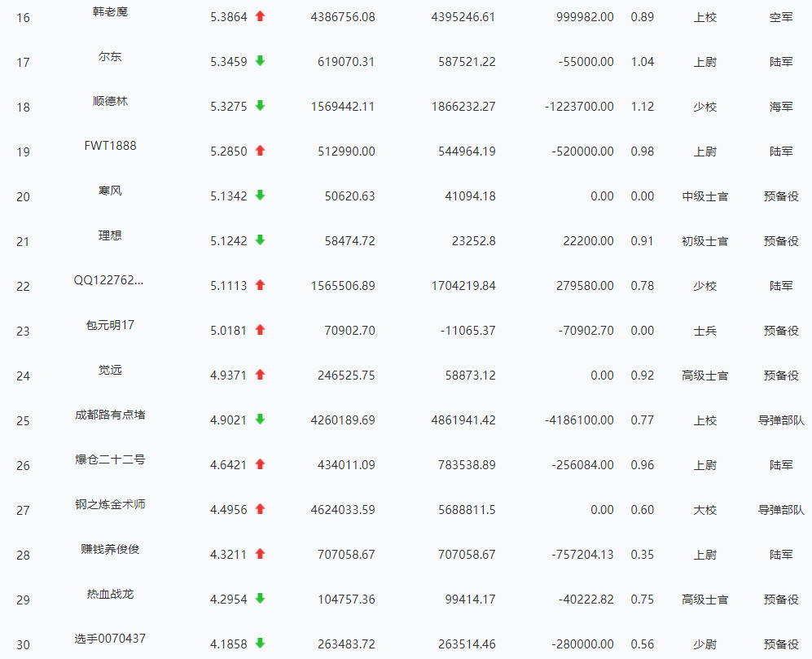Click the value 50620.63
812x659 pixels.
pos(349,196)
